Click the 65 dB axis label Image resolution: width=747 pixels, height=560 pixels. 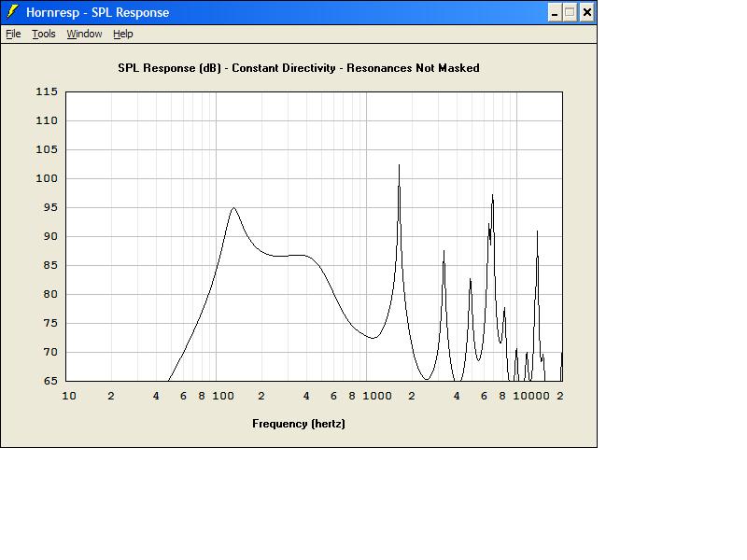tap(50, 381)
